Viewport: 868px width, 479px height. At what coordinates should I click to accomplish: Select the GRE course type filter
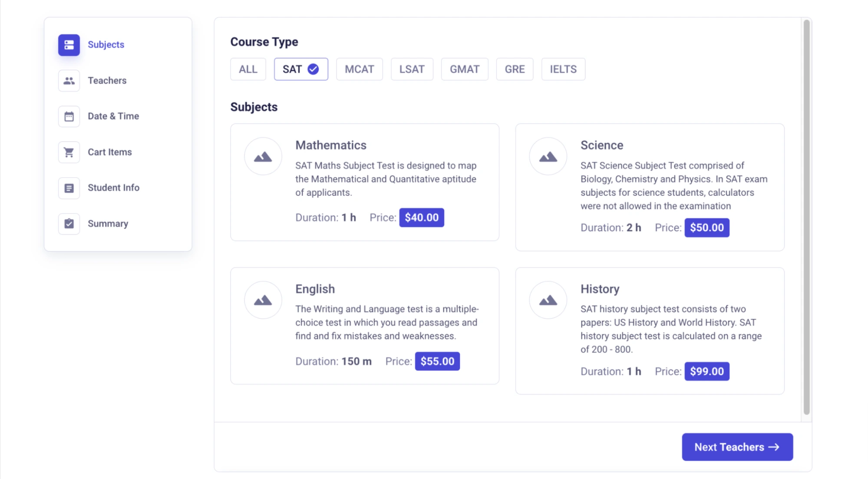point(515,69)
